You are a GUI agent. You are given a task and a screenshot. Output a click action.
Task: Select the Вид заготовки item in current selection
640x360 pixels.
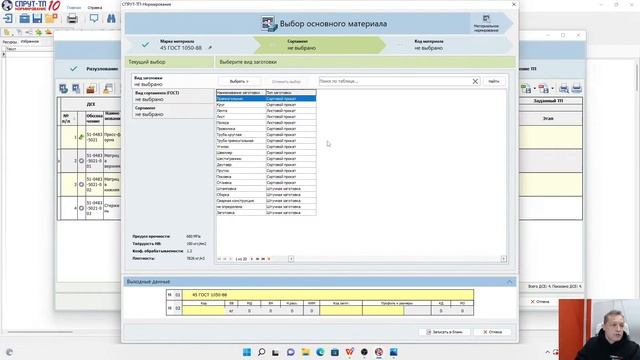coord(173,81)
